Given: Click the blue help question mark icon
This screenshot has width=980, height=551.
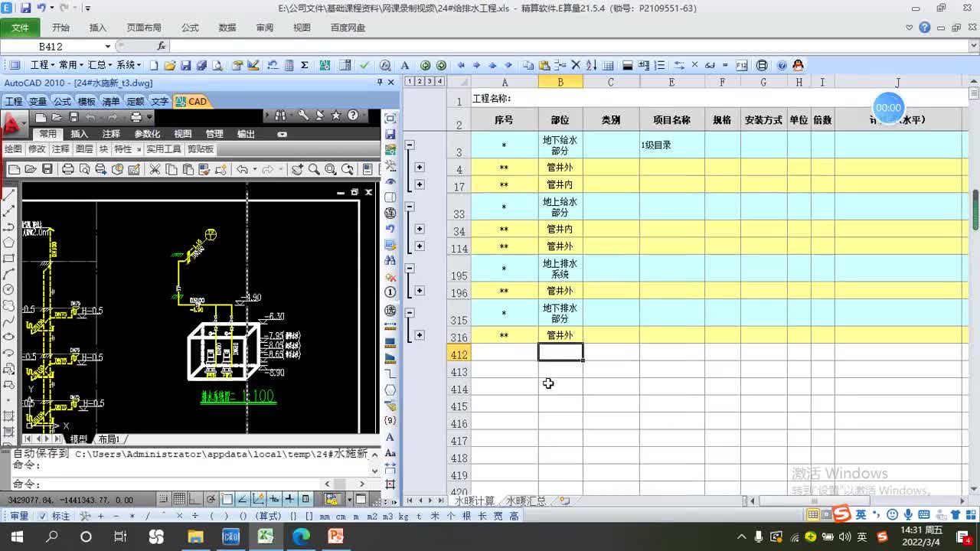Looking at the screenshot, I should (782, 65).
